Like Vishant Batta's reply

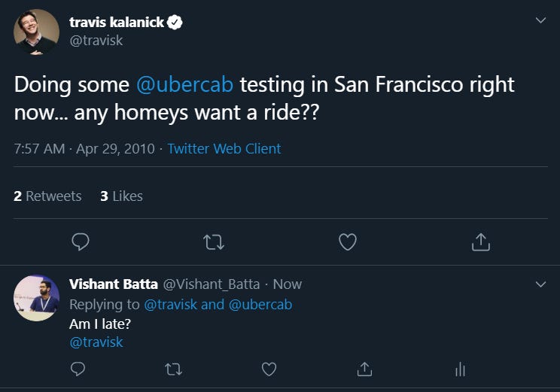(x=269, y=369)
